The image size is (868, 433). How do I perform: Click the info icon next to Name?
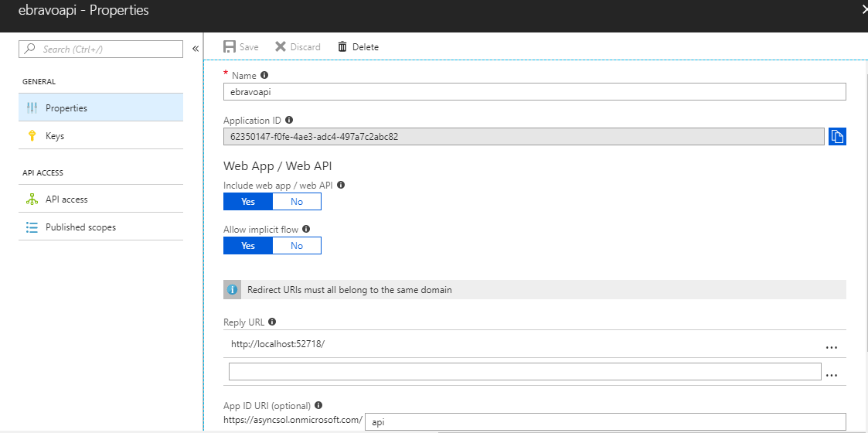(x=264, y=76)
